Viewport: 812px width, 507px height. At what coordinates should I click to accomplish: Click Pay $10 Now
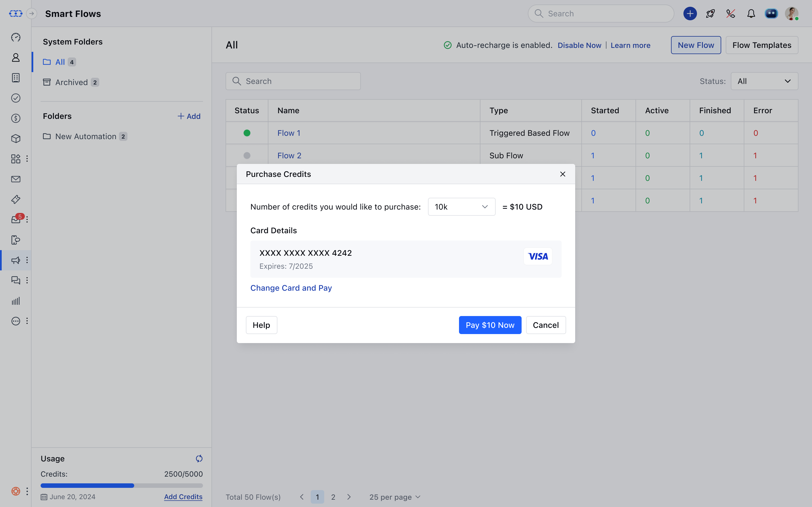pyautogui.click(x=489, y=324)
